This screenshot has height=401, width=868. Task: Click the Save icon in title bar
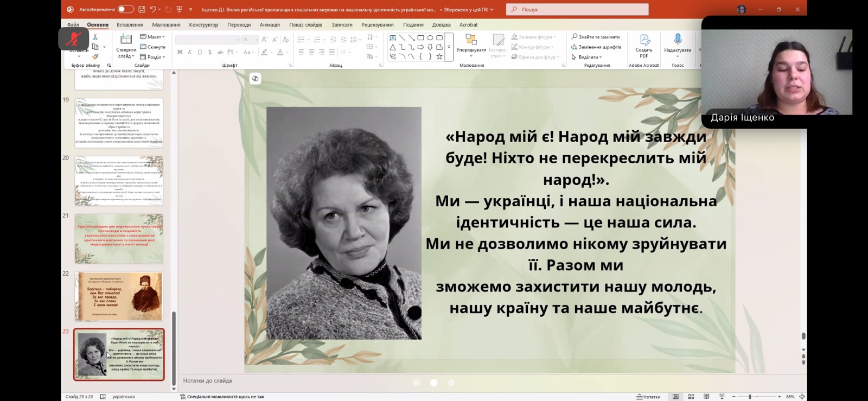pos(142,9)
